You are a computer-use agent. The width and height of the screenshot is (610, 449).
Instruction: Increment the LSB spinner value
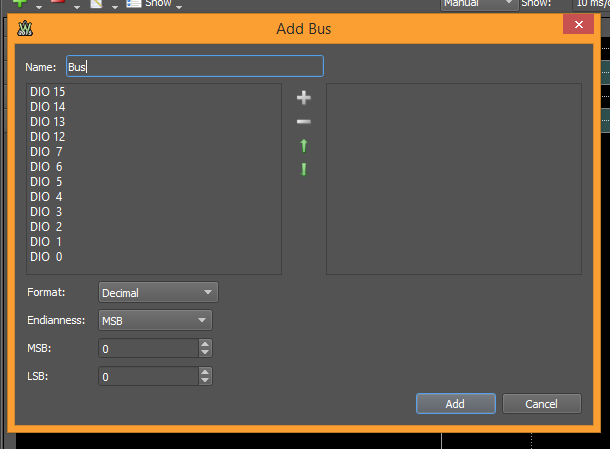(x=206, y=372)
